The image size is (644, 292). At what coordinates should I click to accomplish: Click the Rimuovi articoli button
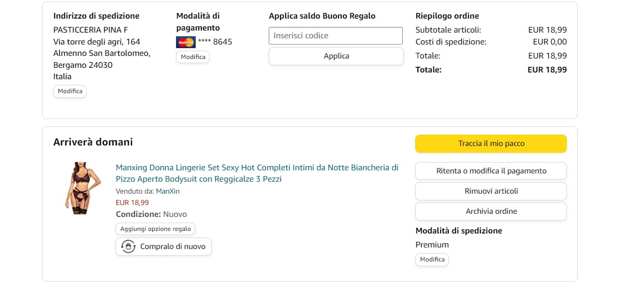tap(491, 191)
